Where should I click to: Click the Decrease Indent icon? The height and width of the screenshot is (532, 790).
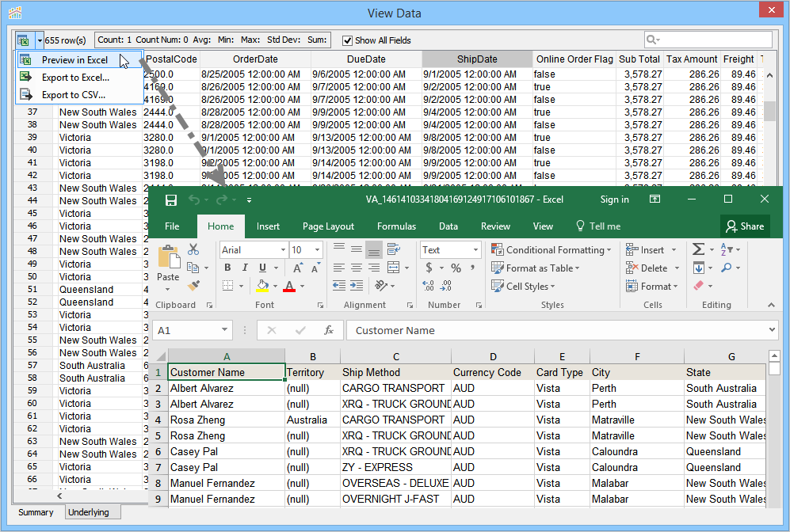click(339, 286)
